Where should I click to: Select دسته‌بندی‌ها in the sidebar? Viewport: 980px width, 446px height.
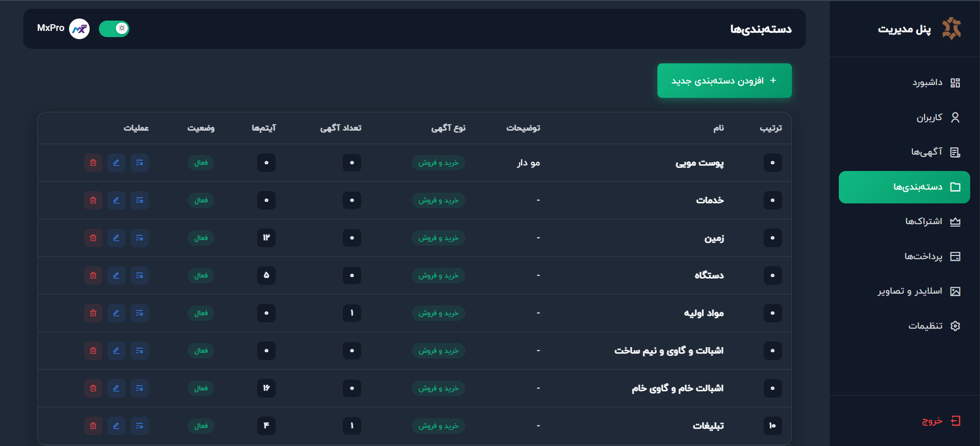click(x=905, y=187)
